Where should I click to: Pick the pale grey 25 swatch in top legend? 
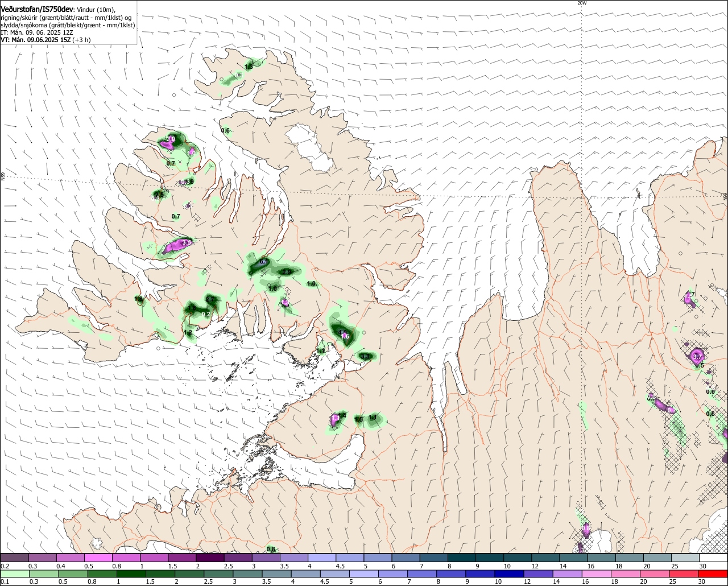click(x=686, y=558)
